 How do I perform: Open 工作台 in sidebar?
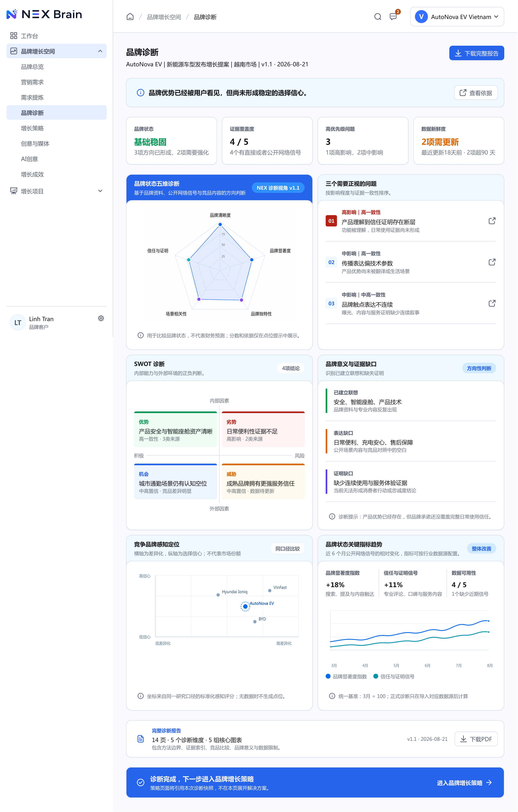click(x=57, y=36)
